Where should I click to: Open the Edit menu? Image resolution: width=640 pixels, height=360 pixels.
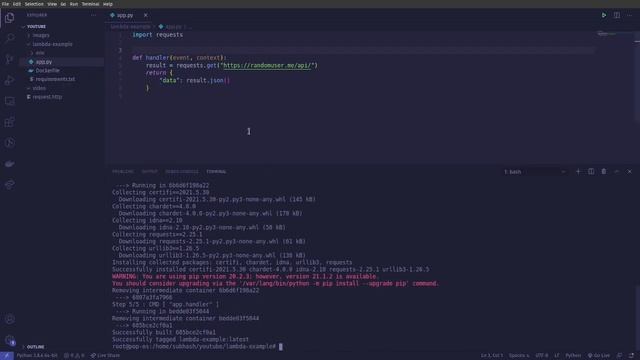tap(17, 4)
